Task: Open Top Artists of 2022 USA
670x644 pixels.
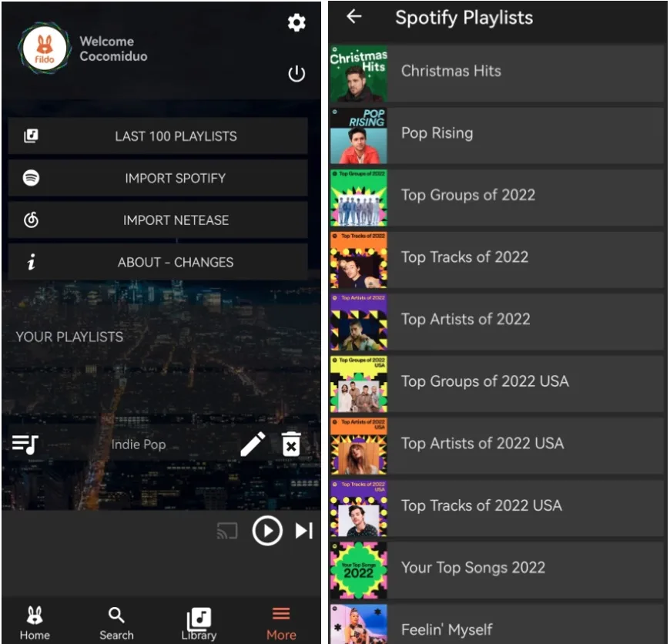Action: tap(497, 446)
